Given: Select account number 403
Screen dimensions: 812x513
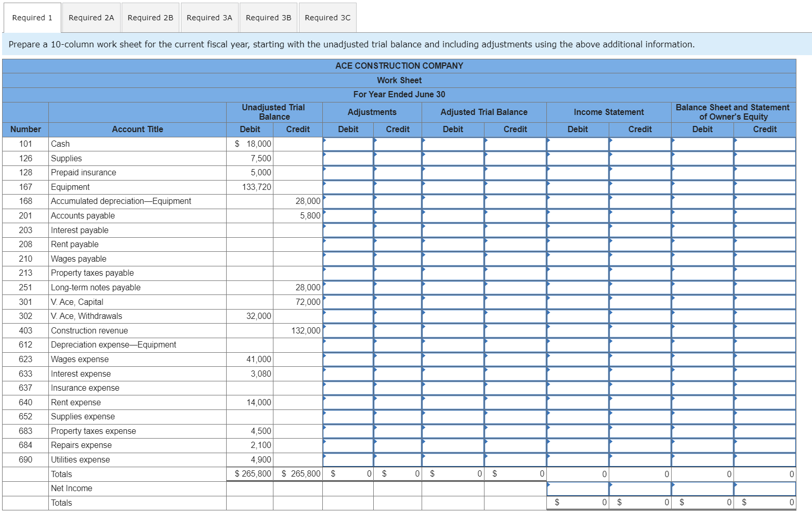Looking at the screenshot, I should click(x=25, y=330).
